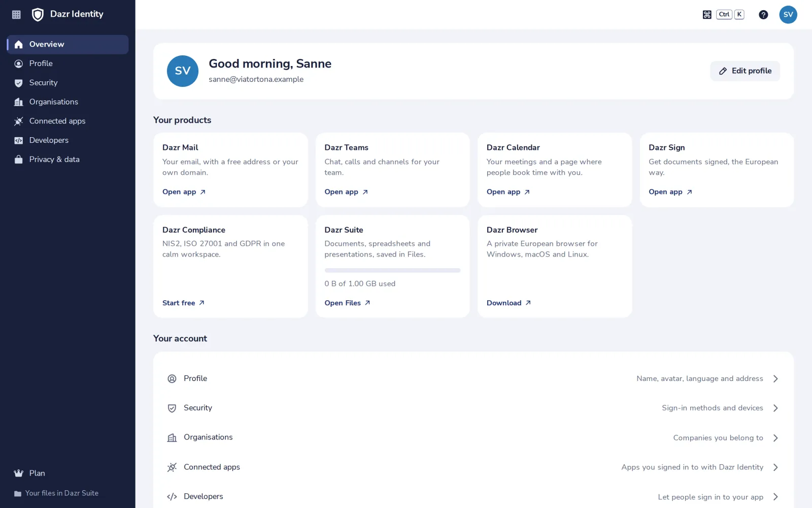Open the help question mark icon
The height and width of the screenshot is (508, 812).
pyautogui.click(x=763, y=15)
